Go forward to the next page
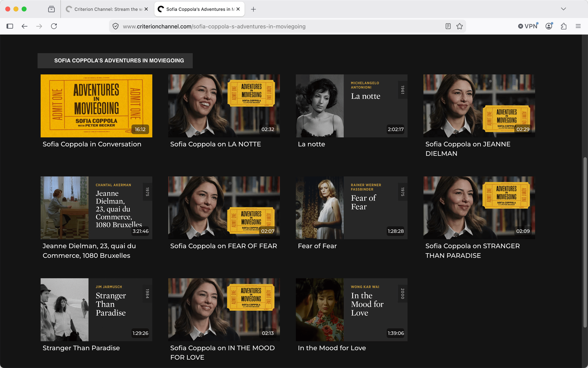The image size is (588, 368). (39, 26)
